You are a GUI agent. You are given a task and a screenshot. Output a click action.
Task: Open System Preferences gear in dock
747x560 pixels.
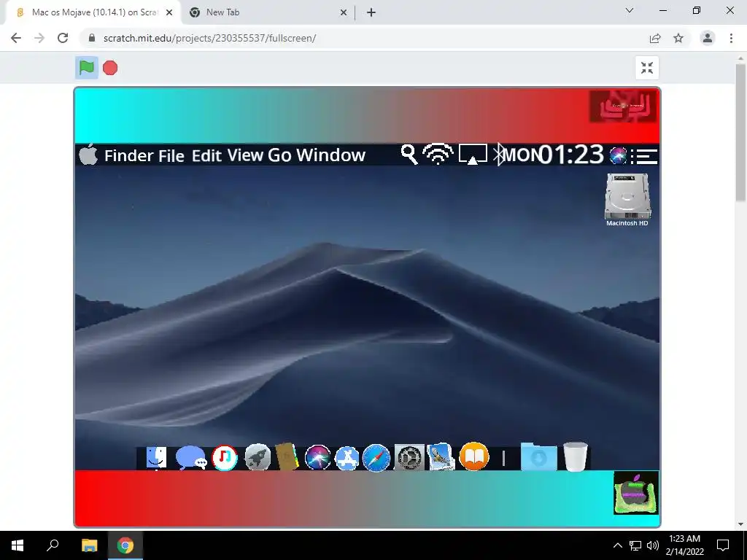point(409,458)
